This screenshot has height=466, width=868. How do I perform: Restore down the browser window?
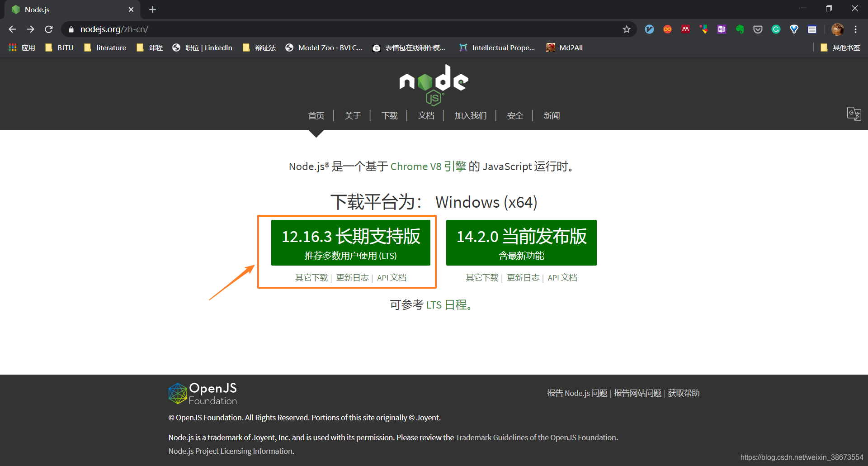(x=829, y=9)
